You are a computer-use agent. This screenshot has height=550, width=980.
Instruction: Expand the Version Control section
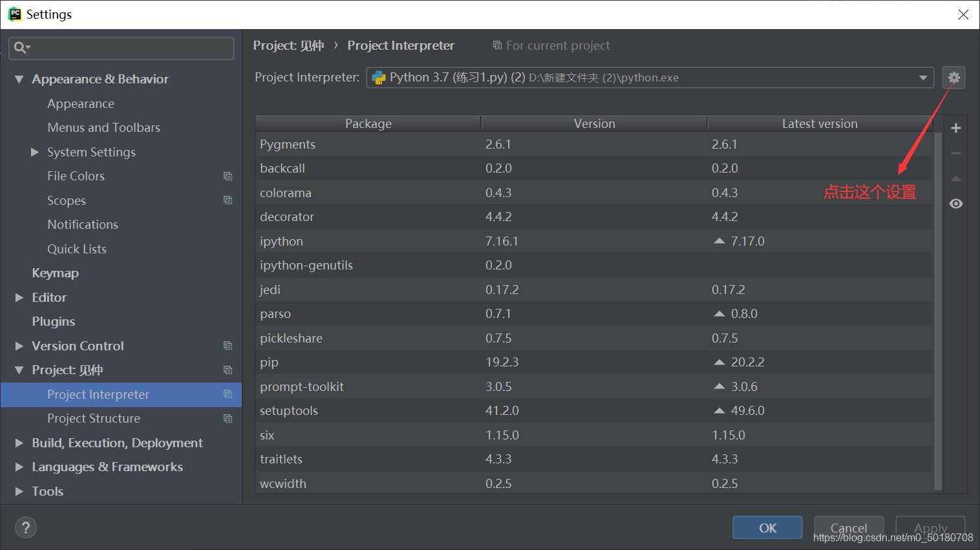(19, 346)
